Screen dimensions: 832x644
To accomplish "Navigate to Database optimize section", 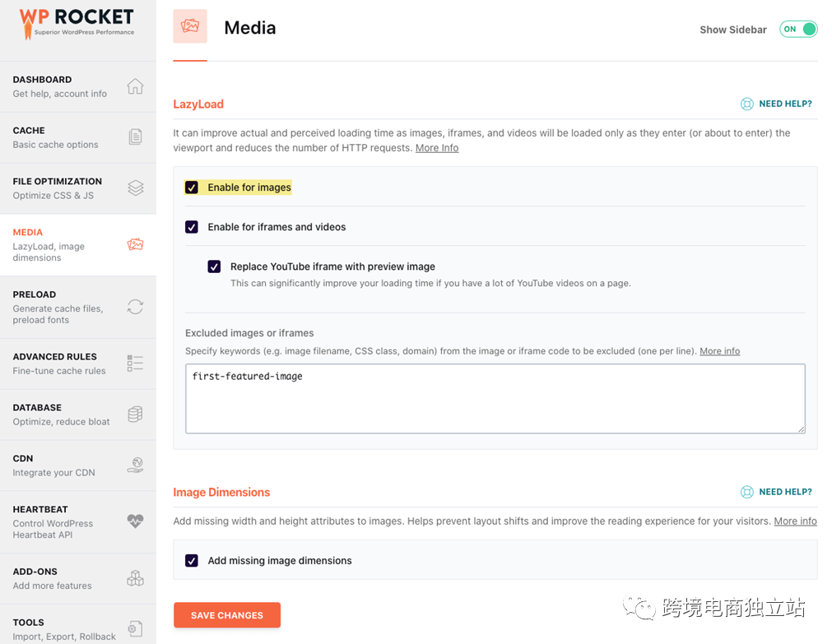I will click(x=78, y=415).
